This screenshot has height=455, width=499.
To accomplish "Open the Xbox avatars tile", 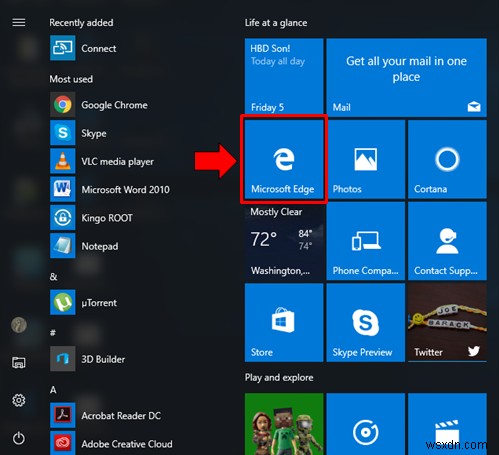I will pyautogui.click(x=284, y=424).
